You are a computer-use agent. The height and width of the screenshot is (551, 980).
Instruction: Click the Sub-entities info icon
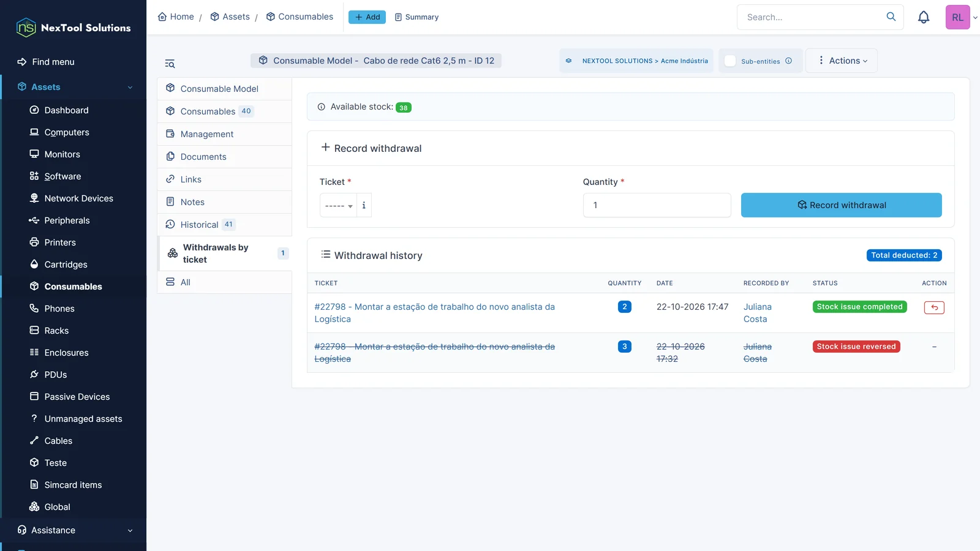(789, 61)
